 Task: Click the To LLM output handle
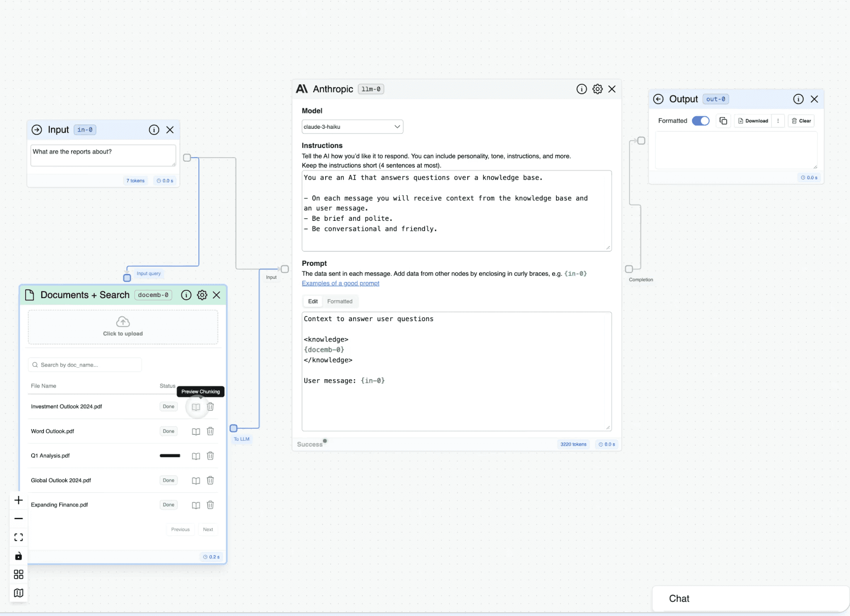pyautogui.click(x=234, y=428)
